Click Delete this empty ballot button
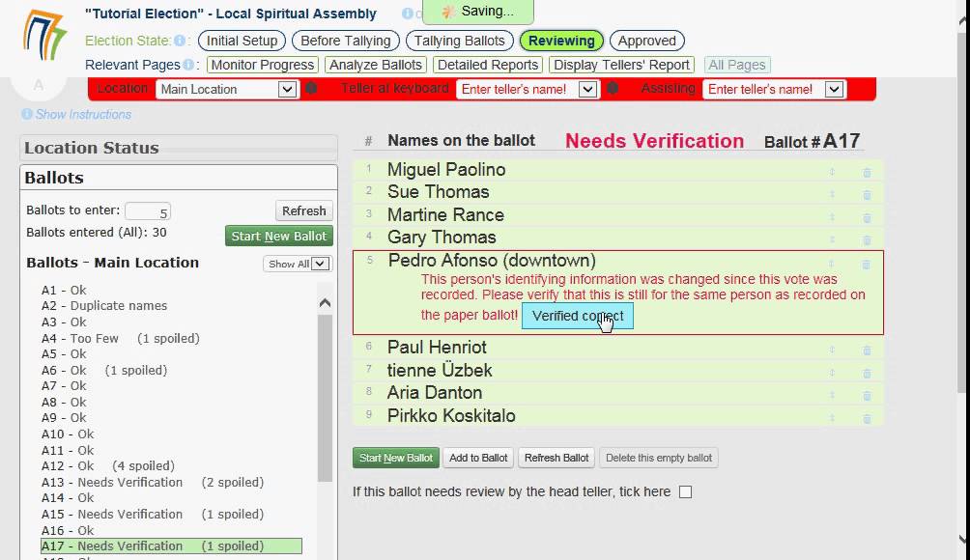The height and width of the screenshot is (560, 970). [659, 458]
